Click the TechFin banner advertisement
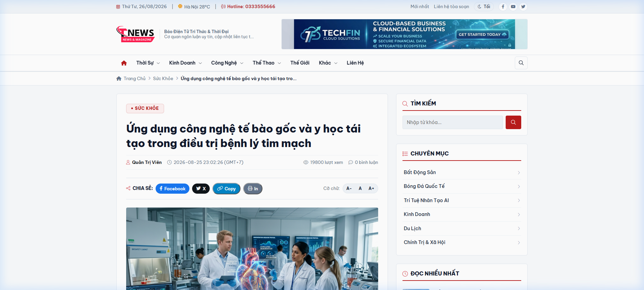 (x=404, y=34)
